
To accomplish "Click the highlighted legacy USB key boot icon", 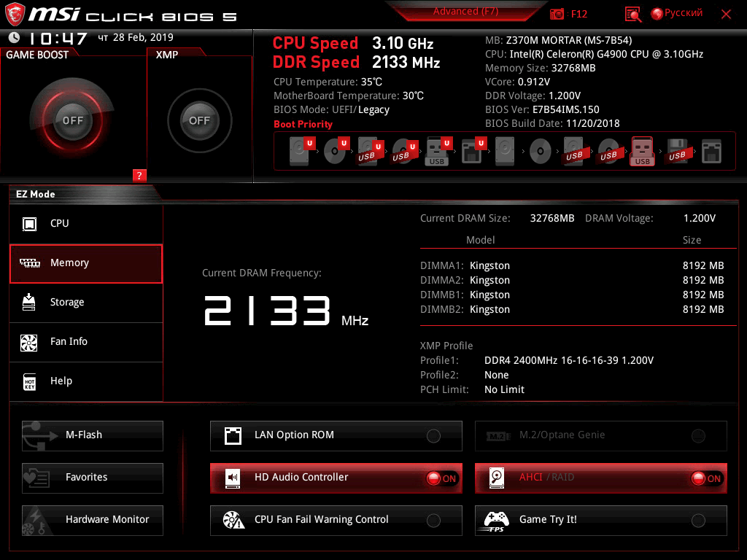I will [643, 152].
